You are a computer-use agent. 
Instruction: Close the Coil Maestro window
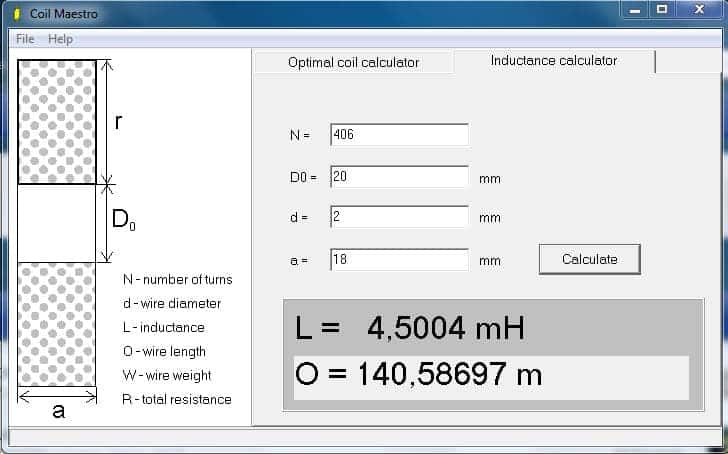(699, 10)
